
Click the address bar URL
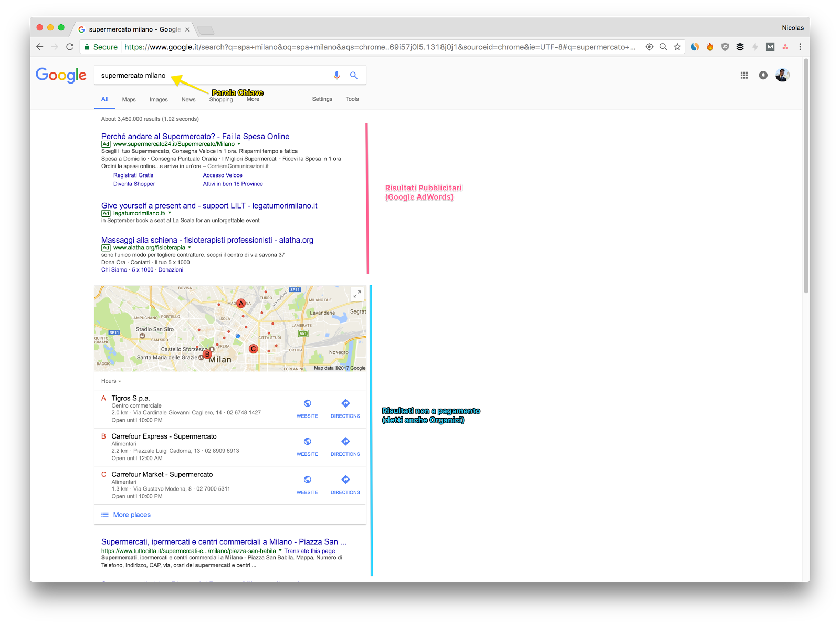(380, 47)
